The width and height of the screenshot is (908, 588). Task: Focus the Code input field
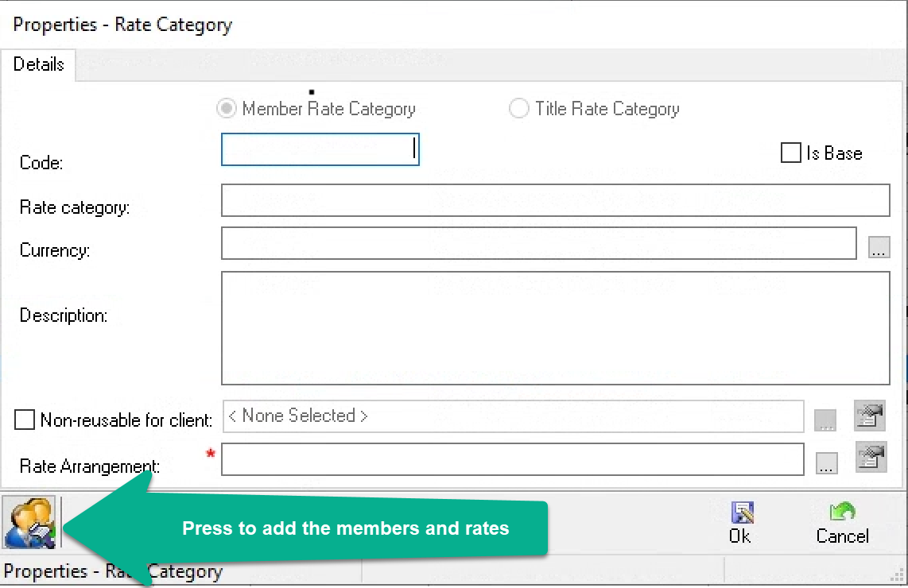point(320,149)
